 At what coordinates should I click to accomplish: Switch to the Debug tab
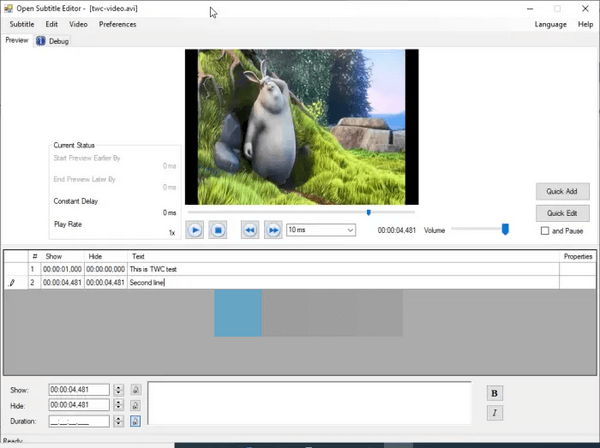(x=53, y=41)
